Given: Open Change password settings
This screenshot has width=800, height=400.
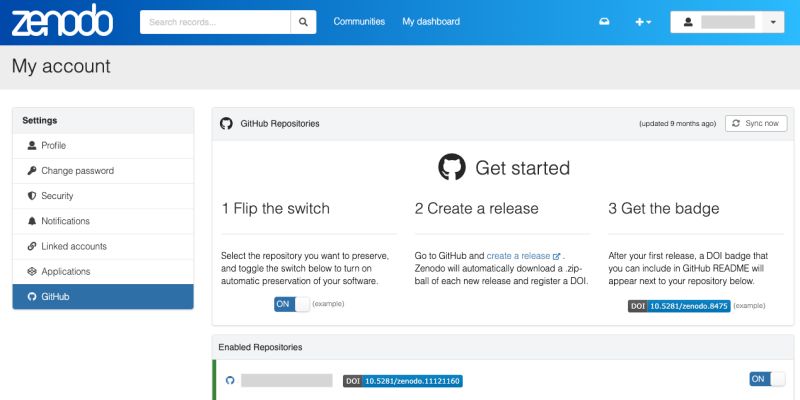Looking at the screenshot, I should pos(103,170).
